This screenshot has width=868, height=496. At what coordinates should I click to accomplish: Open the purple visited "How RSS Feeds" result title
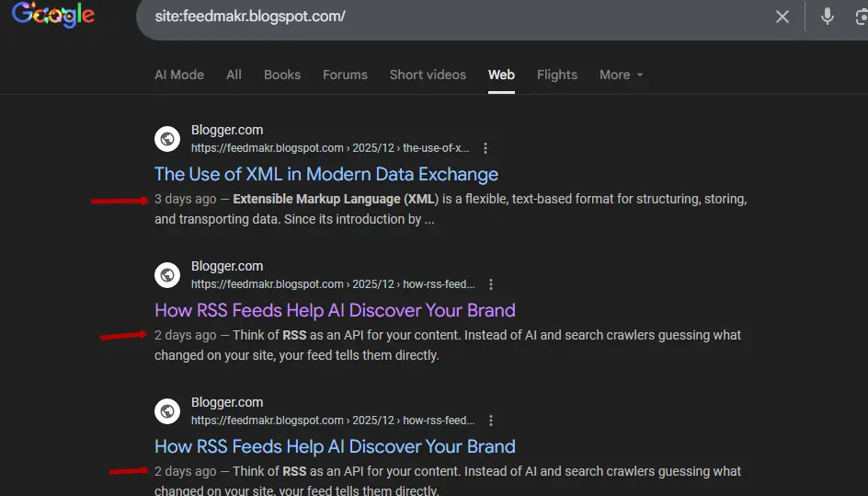[335, 310]
